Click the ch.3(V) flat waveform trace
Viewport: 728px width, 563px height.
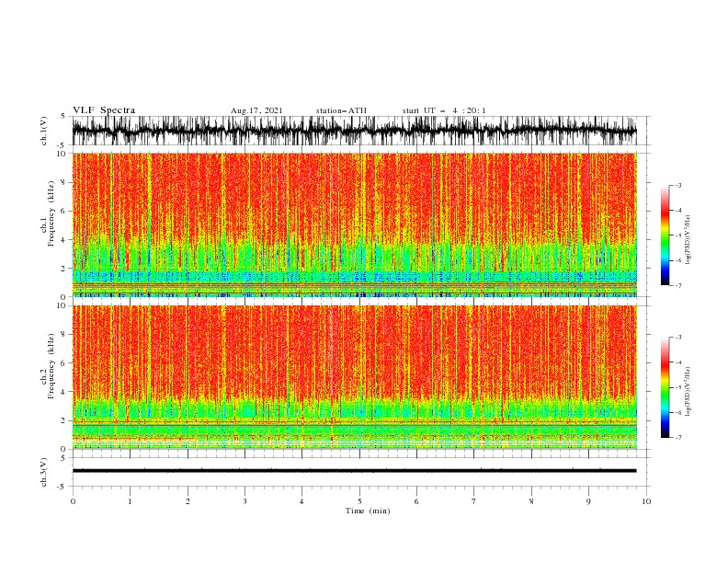click(x=354, y=471)
